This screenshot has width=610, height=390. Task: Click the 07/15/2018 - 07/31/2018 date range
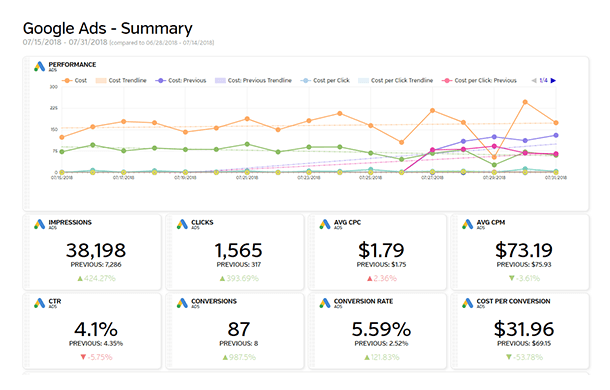click(x=65, y=42)
